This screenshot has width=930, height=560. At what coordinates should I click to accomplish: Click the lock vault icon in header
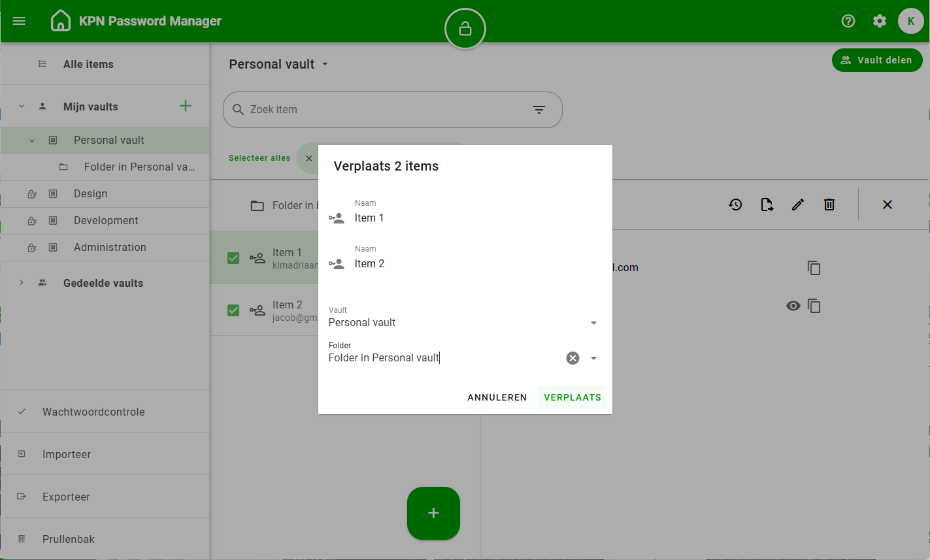465,29
